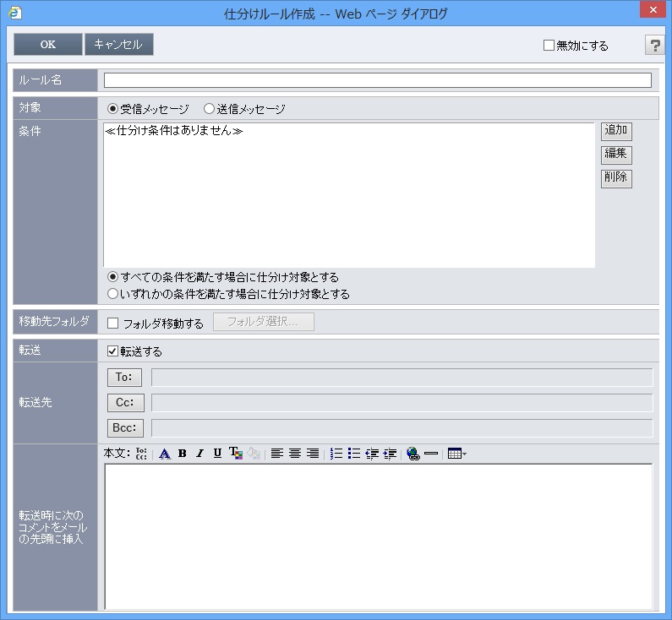Insert a horizontal line

pyautogui.click(x=431, y=454)
